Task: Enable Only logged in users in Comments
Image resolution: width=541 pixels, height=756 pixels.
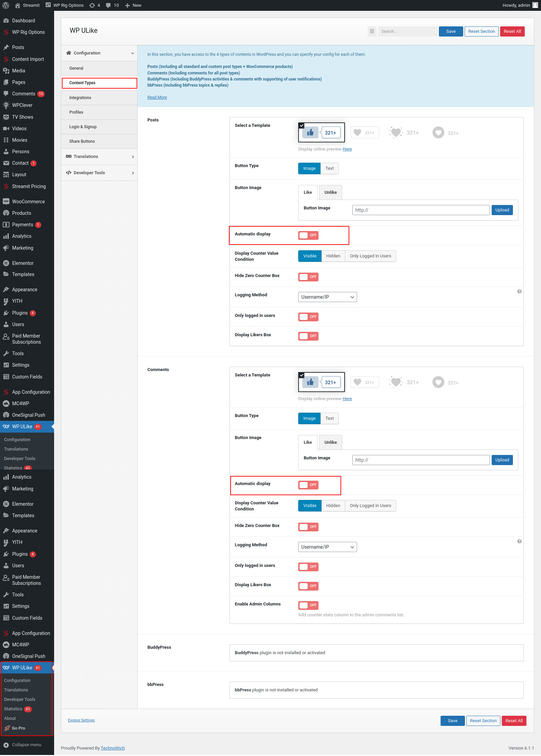Action: tap(308, 567)
